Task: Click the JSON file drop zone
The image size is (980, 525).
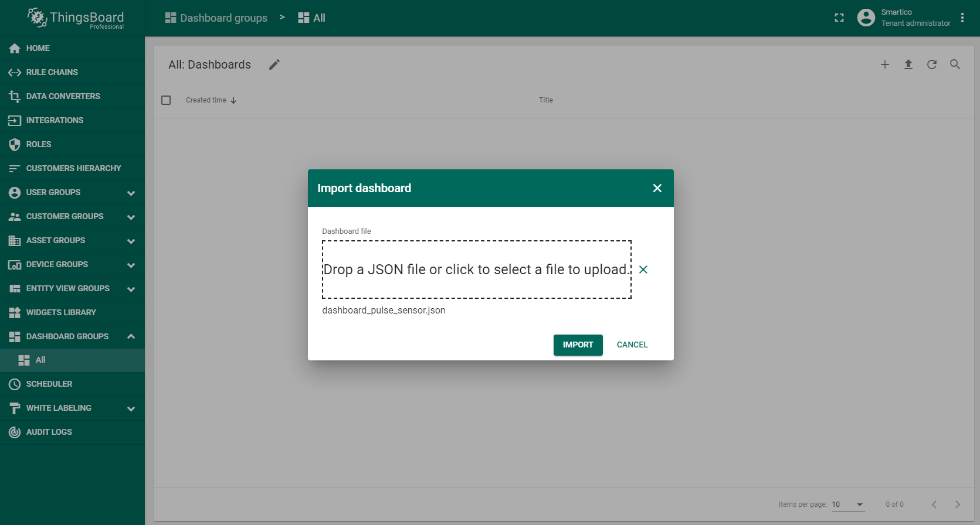Action: click(476, 270)
